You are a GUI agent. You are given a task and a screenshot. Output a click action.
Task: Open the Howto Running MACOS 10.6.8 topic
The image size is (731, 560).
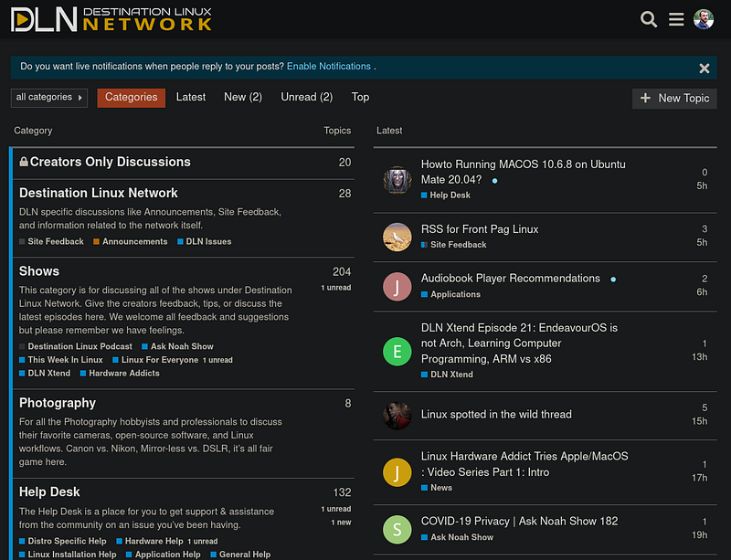point(523,172)
